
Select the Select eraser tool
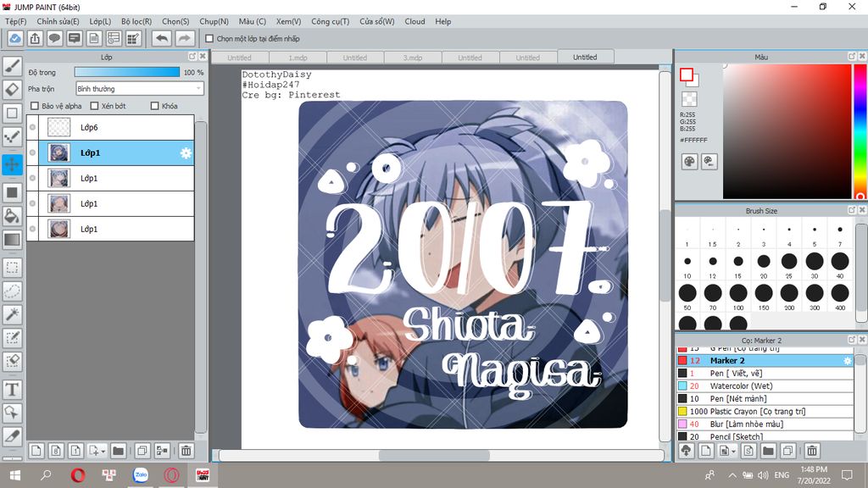click(x=12, y=361)
